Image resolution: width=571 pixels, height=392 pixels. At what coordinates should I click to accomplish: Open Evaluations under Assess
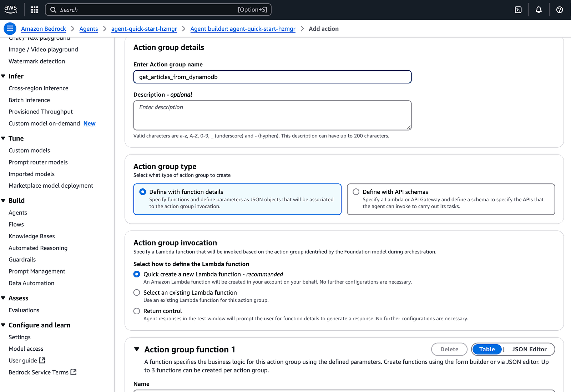[x=24, y=310]
